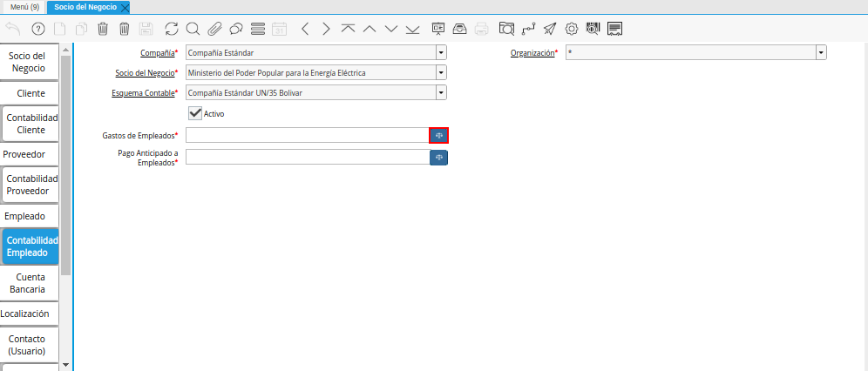Click the second trash icon (Delete selection)
Screen dimensions: 868x371
tap(125, 29)
